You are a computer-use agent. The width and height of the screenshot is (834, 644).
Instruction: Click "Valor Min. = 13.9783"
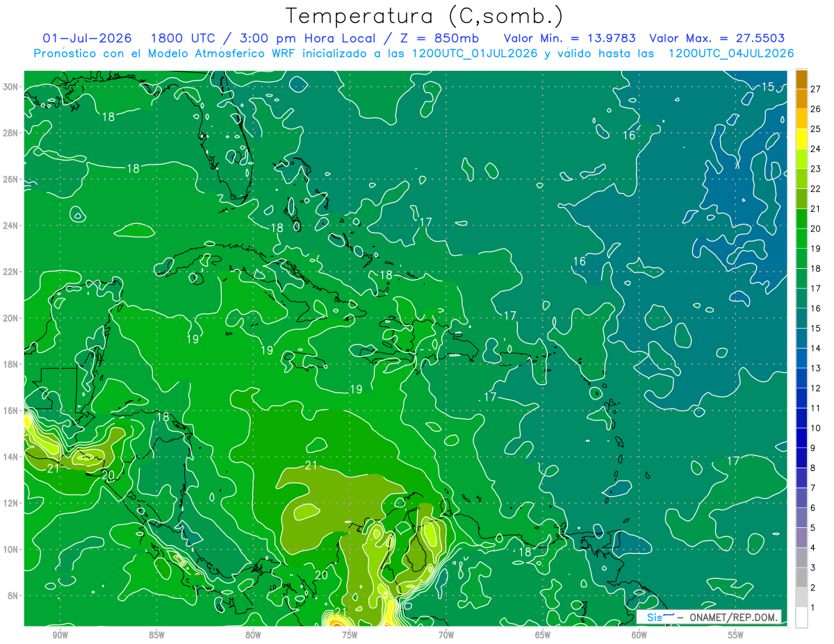click(569, 38)
